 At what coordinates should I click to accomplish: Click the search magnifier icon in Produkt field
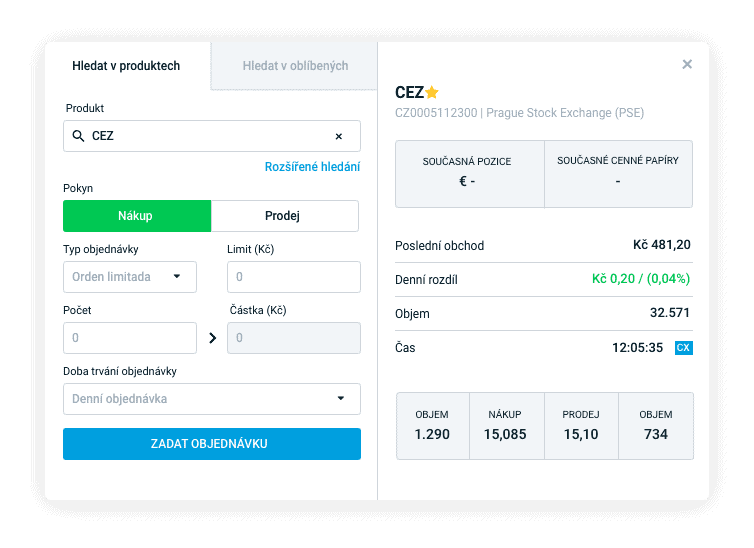[78, 136]
